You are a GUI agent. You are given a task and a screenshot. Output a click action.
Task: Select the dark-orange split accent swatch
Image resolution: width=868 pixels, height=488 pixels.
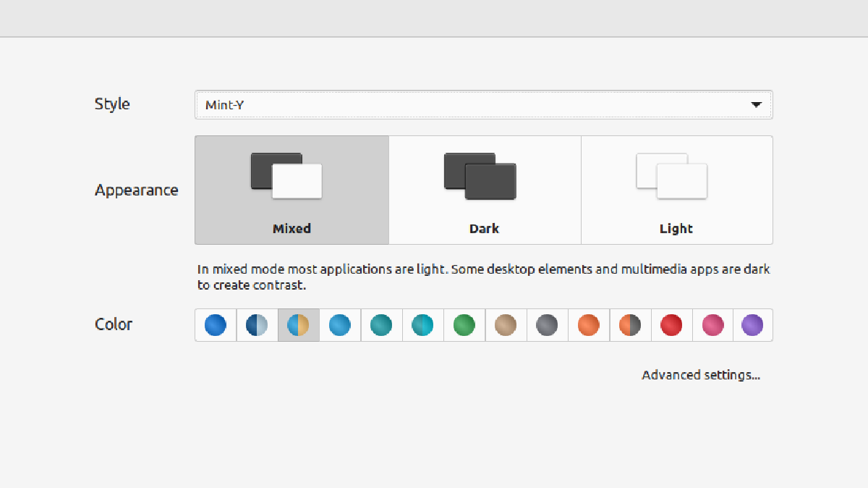pyautogui.click(x=629, y=325)
